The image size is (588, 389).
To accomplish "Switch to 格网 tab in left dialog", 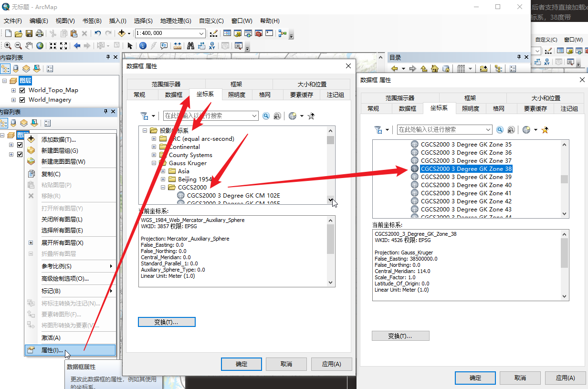I will click(265, 95).
